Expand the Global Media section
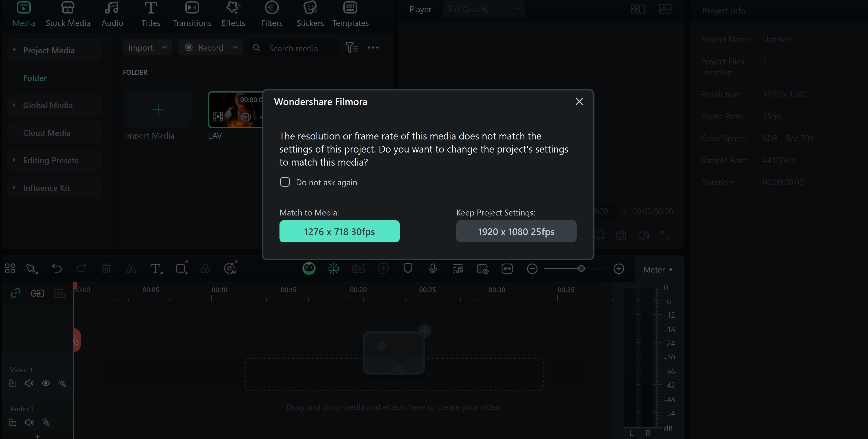Screen dimensions: 868x439 point(14,105)
